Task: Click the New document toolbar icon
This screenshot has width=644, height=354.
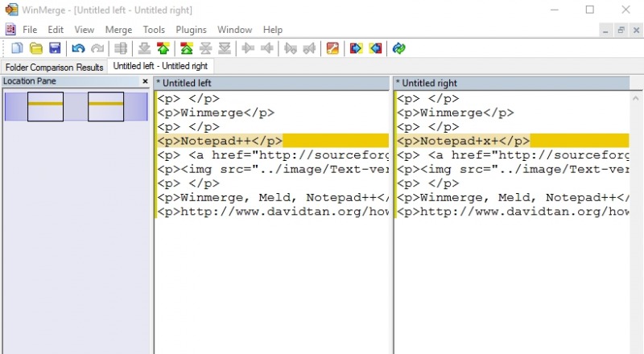Action: pos(17,48)
